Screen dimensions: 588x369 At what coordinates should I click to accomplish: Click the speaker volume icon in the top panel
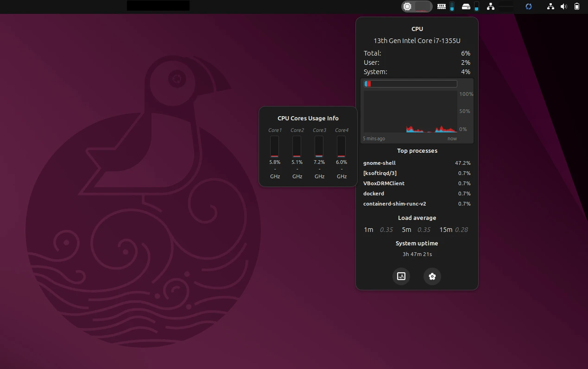563,6
